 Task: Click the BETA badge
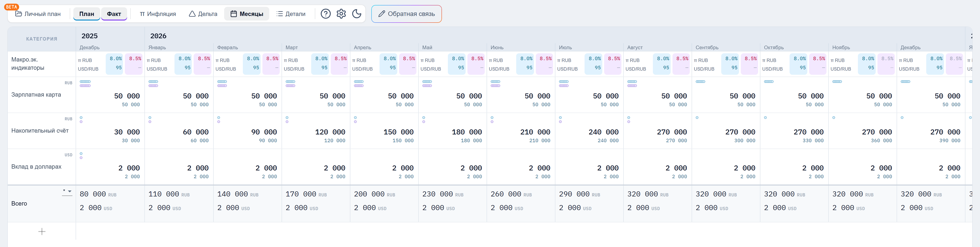click(12, 7)
